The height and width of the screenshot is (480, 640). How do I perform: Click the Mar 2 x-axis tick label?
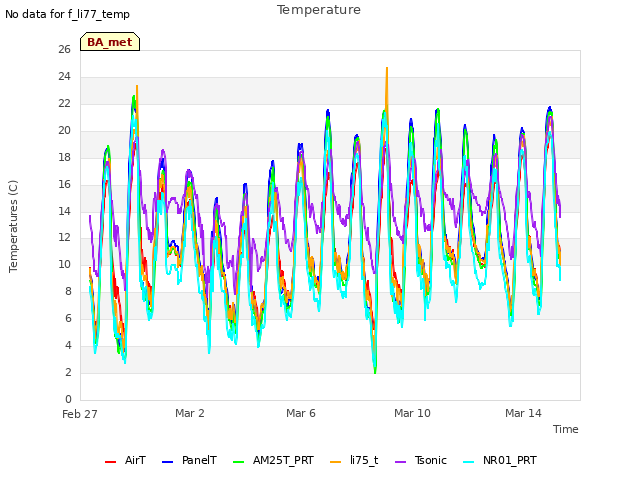pos(190,413)
